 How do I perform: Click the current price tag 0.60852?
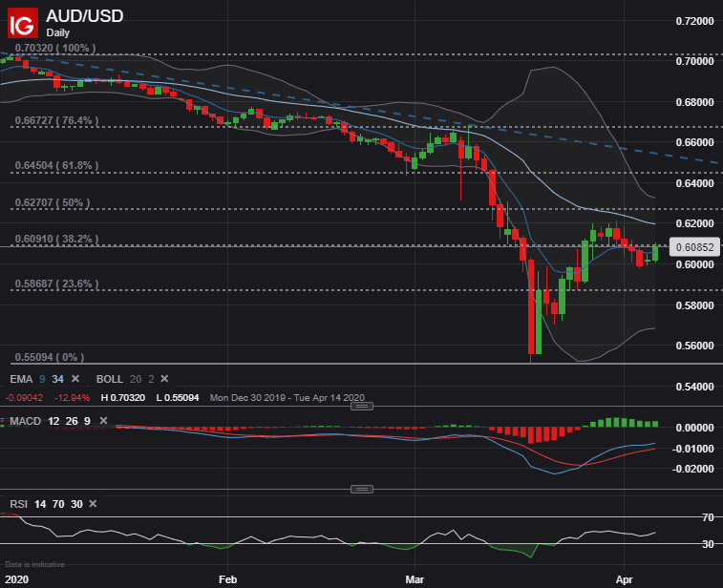[x=693, y=246]
